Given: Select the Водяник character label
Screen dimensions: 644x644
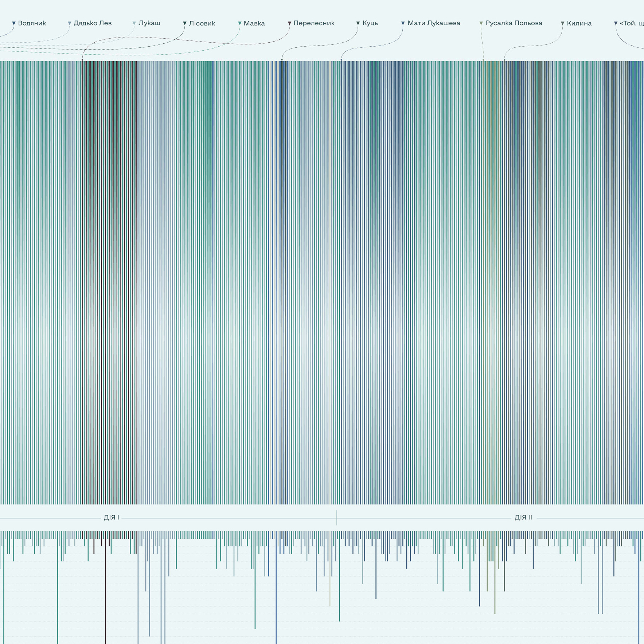Looking at the screenshot, I should click(32, 23).
